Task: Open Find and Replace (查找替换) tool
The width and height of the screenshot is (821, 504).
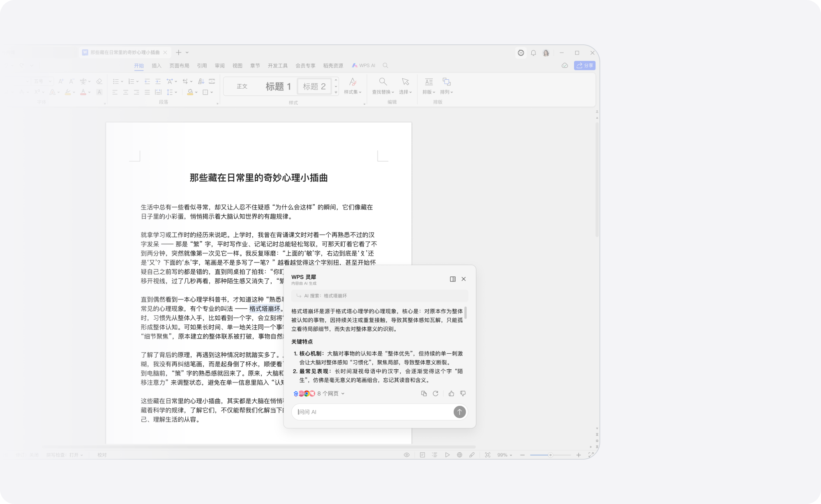Action: point(383,85)
